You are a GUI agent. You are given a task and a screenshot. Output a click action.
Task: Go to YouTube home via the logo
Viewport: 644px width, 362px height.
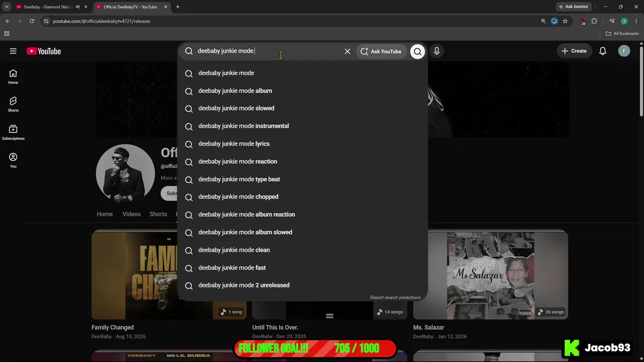coord(44,51)
